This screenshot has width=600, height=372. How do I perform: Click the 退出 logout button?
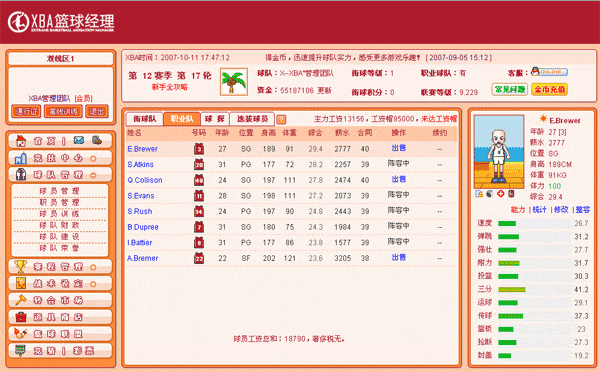pyautogui.click(x=97, y=111)
